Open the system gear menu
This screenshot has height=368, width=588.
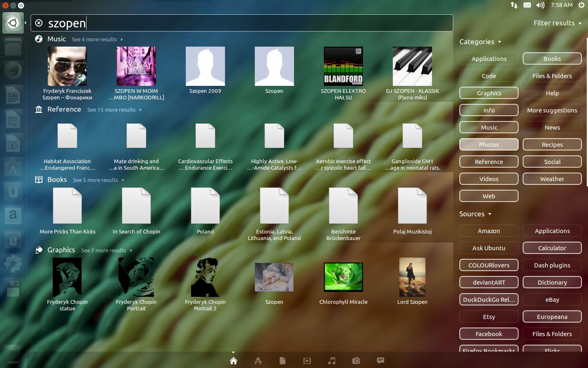pyautogui.click(x=581, y=5)
